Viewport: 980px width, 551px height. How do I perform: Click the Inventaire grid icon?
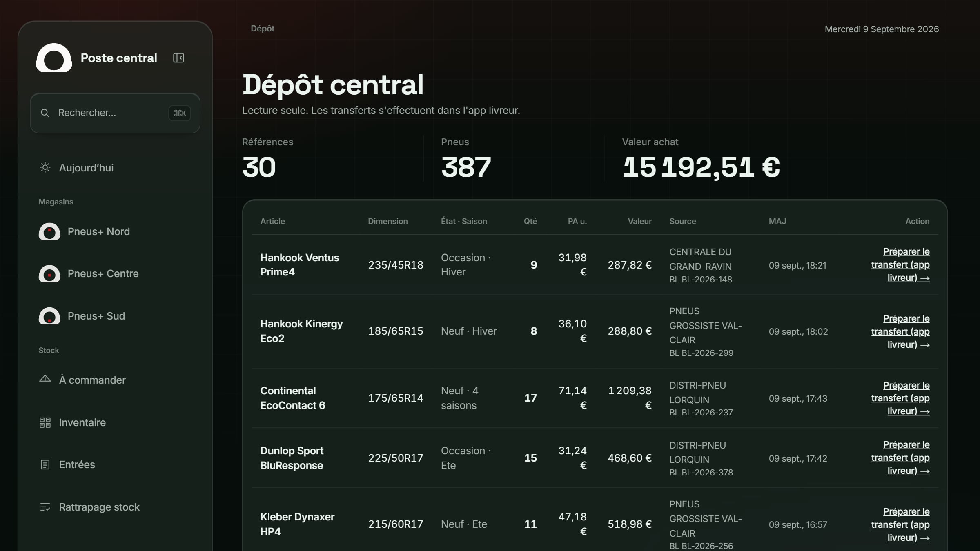tap(45, 422)
